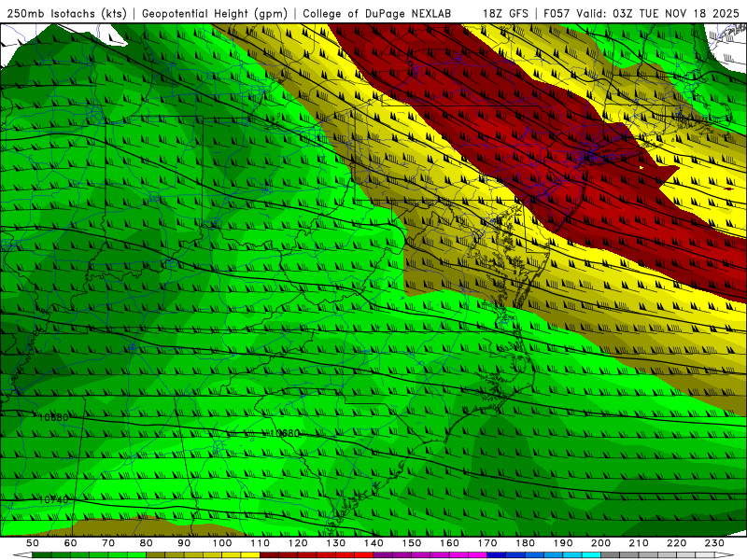
Task: Click the 50 knot scale label
Action: coord(33,543)
